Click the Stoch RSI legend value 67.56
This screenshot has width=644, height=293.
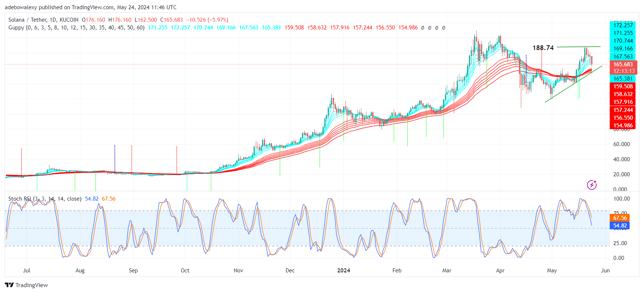(109, 199)
